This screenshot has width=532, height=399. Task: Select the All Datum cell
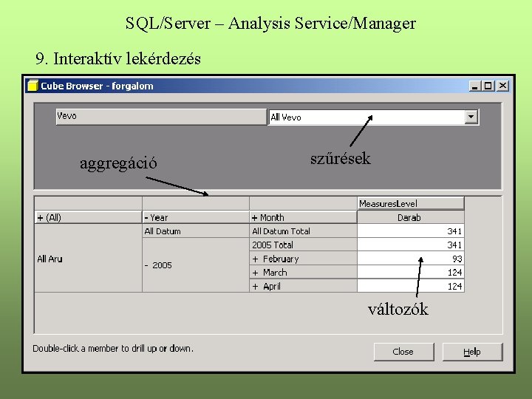click(196, 231)
